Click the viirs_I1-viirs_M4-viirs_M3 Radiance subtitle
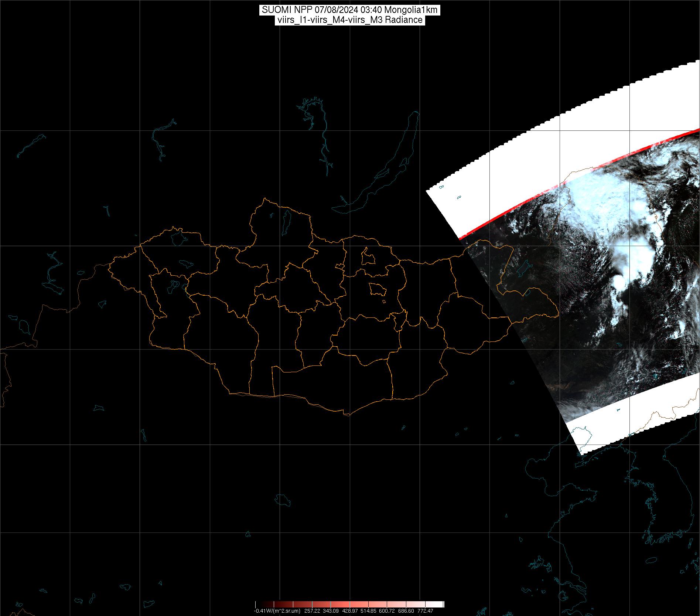The height and width of the screenshot is (616, 700). pyautogui.click(x=349, y=20)
